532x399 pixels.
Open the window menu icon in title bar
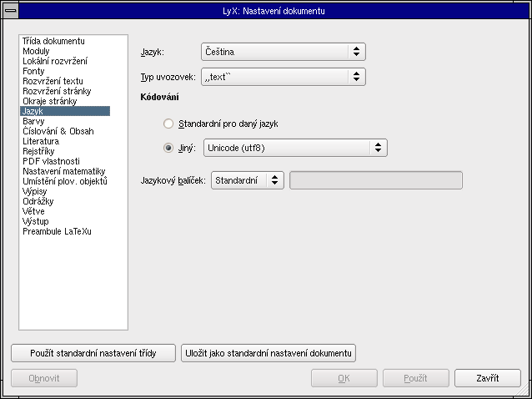(11, 11)
